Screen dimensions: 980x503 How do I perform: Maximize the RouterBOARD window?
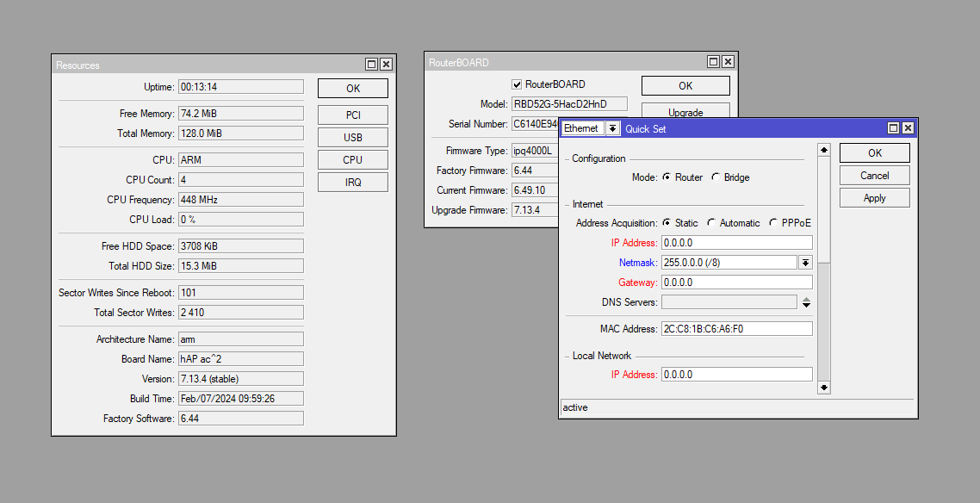713,62
